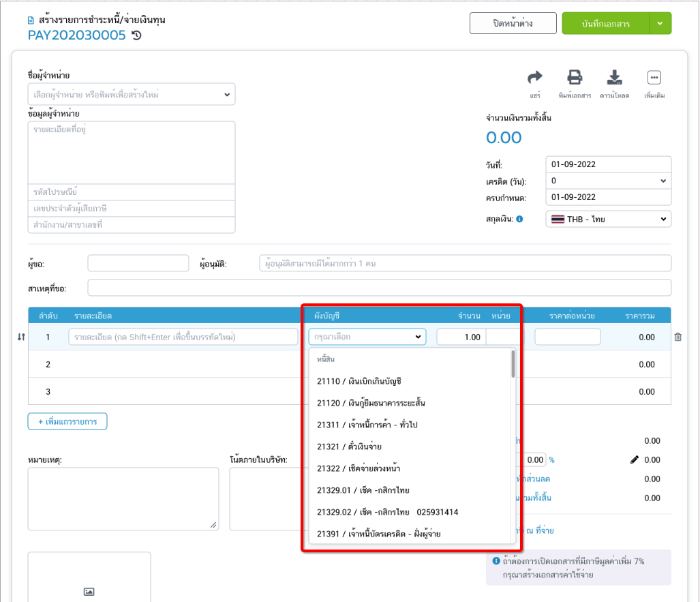
Task: Click the image upload placeholder icon
Action: (89, 591)
